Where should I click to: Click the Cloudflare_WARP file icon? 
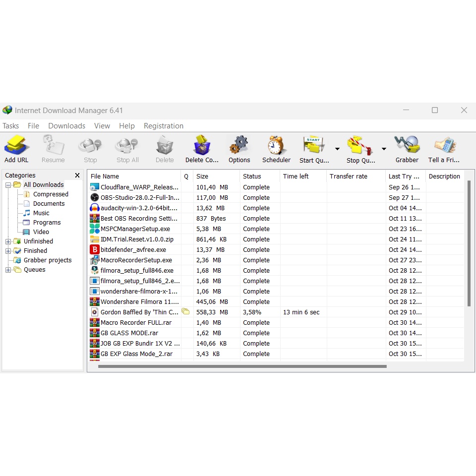point(95,187)
